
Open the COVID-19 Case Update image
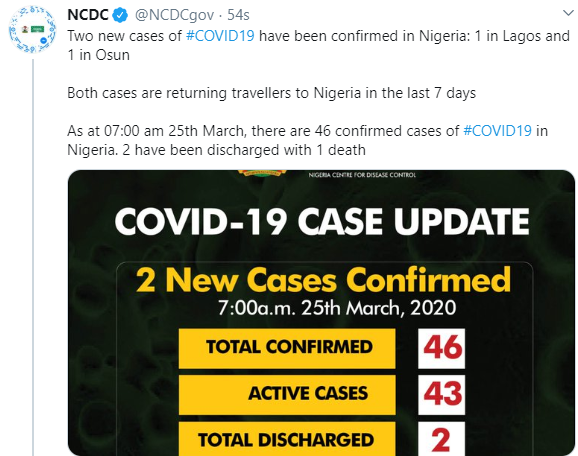321,313
